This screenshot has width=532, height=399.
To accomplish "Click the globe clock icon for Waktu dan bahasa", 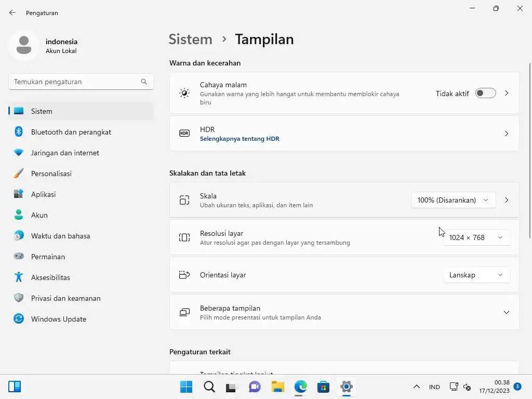I will pyautogui.click(x=19, y=235).
